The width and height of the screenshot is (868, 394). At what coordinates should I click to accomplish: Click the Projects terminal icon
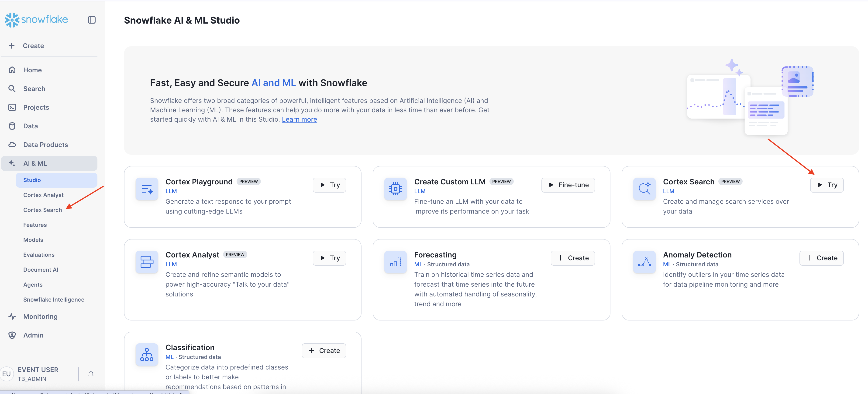12,107
